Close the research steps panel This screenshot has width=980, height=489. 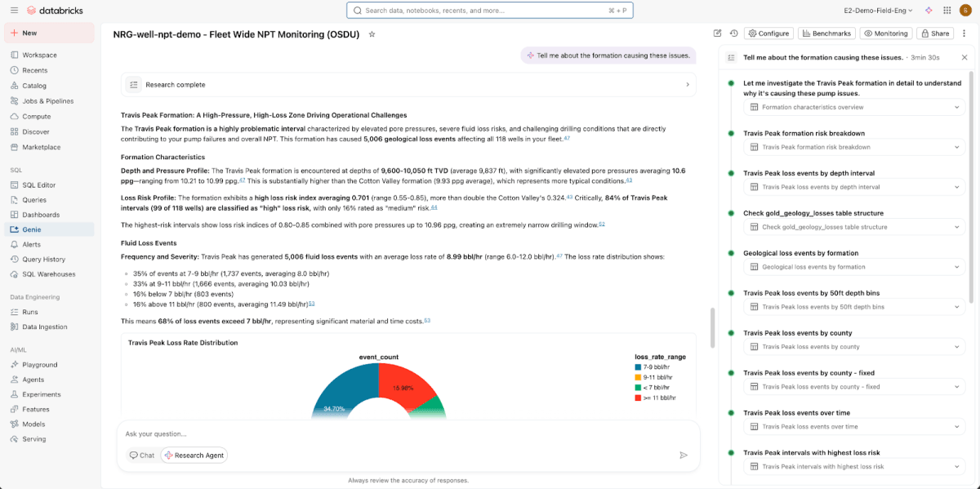[964, 58]
